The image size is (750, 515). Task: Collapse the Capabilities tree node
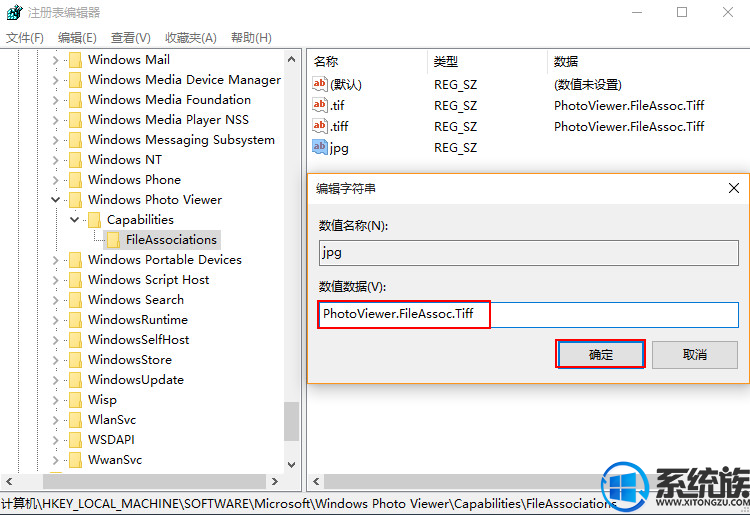click(x=75, y=220)
